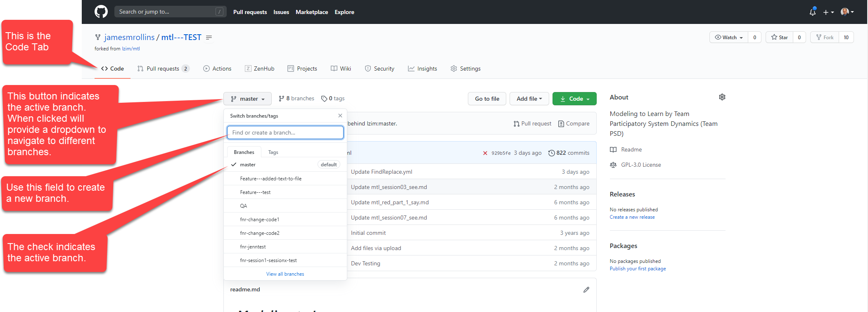Viewport: 868px width, 312px height.
Task: Open the lzim/mtl forked-from link
Action: click(x=131, y=49)
